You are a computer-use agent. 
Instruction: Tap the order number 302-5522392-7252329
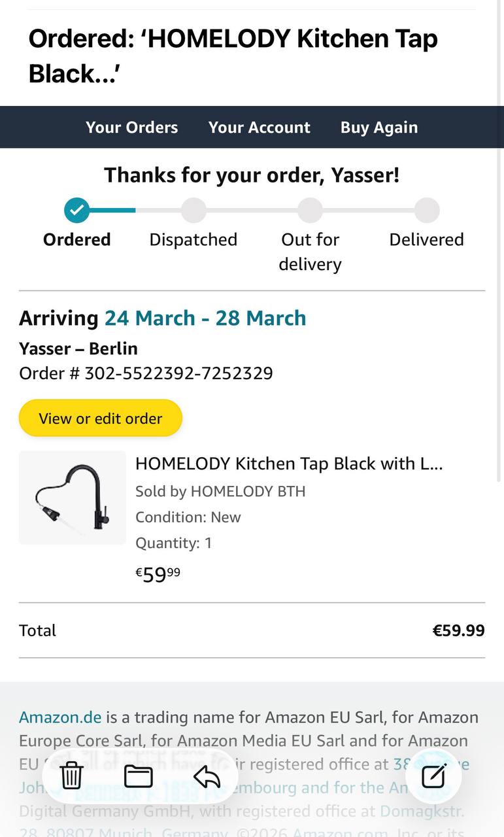[178, 373]
